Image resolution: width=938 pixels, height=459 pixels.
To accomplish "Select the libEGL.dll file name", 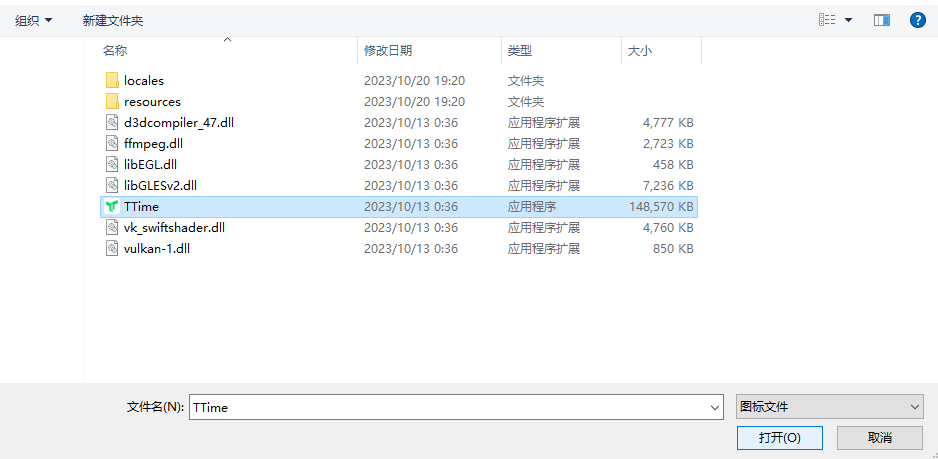I will [150, 165].
